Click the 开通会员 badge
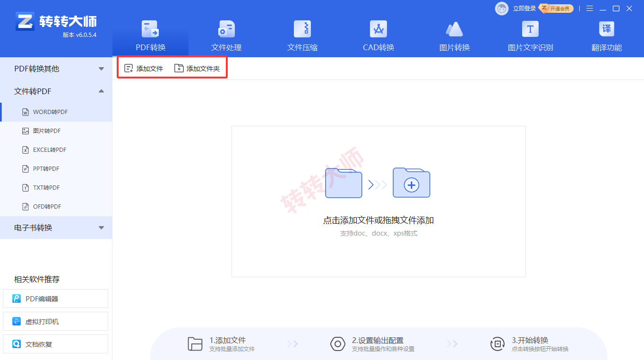 [557, 9]
